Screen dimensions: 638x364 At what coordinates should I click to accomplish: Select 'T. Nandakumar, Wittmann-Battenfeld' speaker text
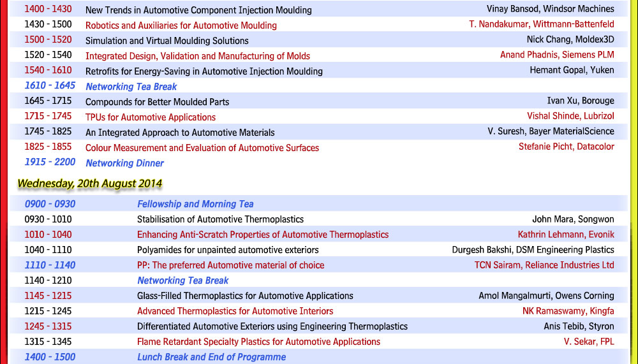(x=542, y=24)
